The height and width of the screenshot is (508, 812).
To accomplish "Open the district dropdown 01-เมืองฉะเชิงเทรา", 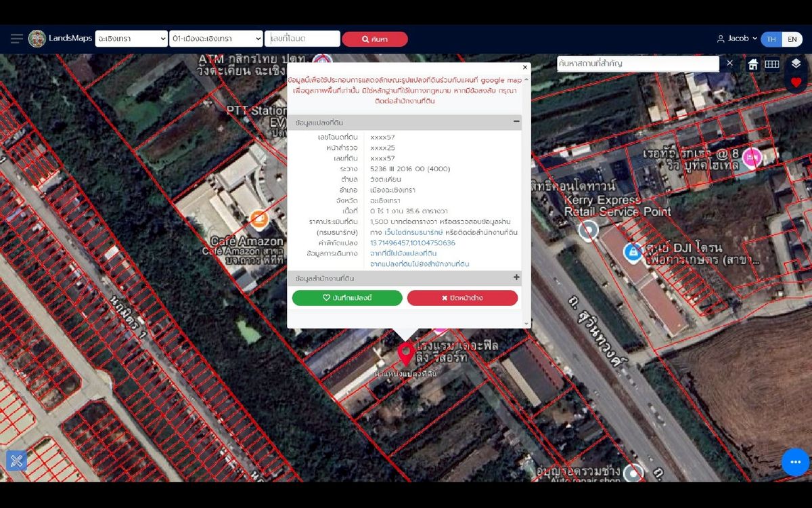I will click(216, 39).
